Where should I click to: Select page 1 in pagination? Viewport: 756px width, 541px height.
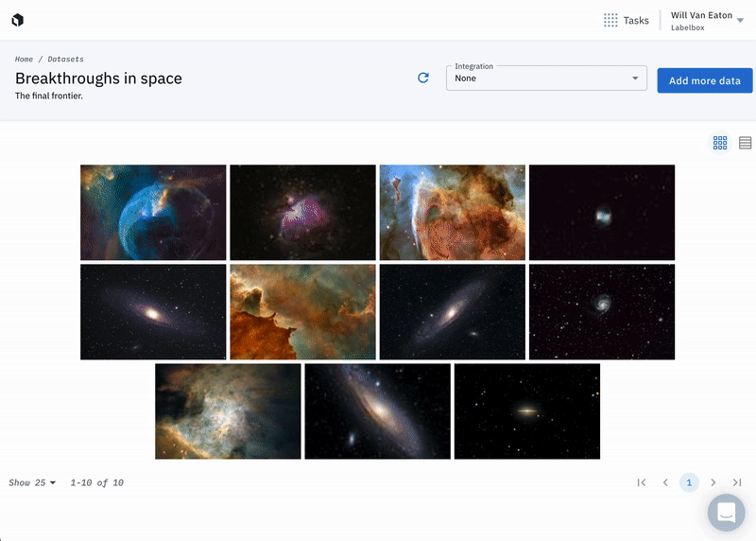tap(689, 482)
